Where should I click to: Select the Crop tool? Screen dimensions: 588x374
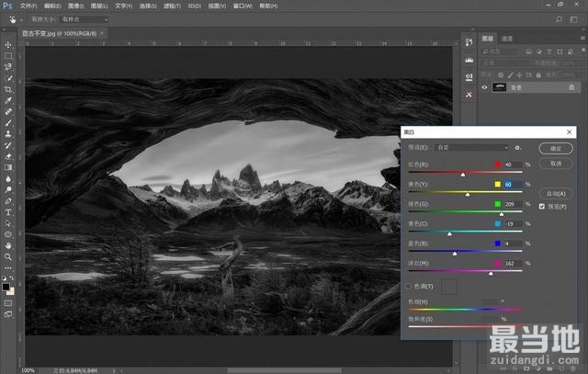coord(8,89)
